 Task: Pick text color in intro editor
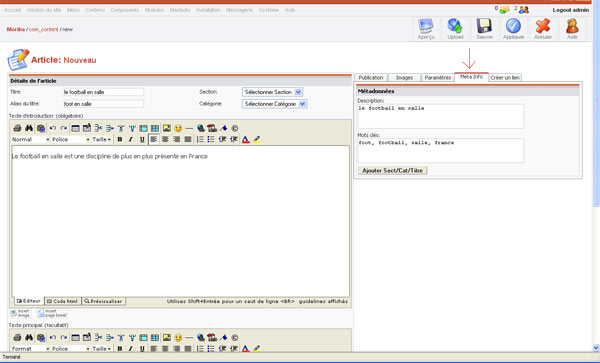246,140
